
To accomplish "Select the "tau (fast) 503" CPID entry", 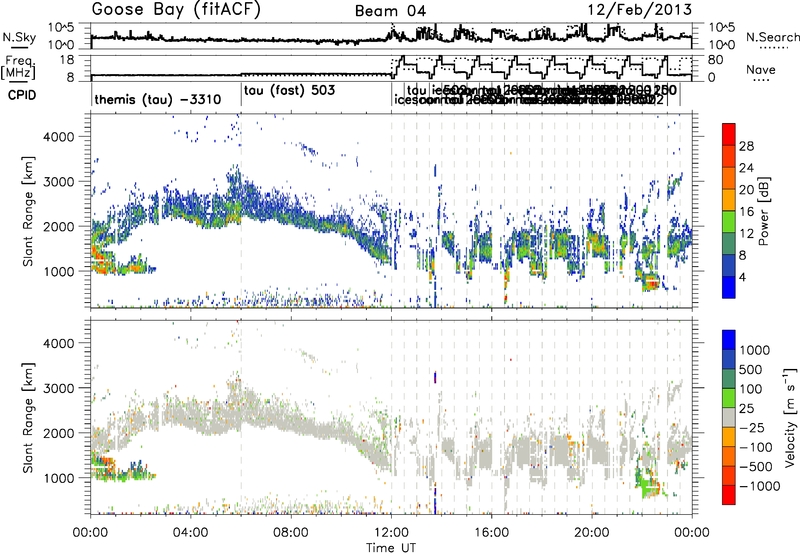I will pos(289,91).
